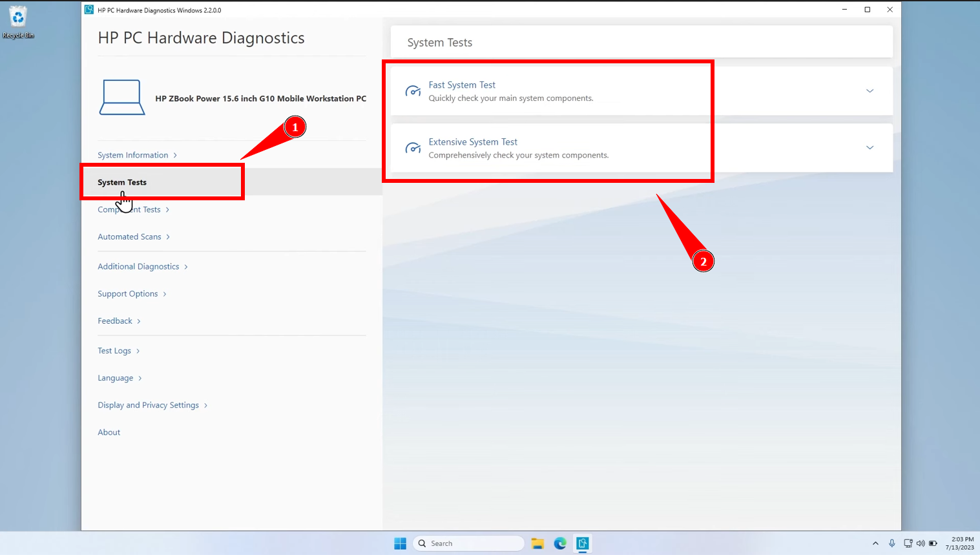Launch Microsoft Edge from the taskbar
This screenshot has width=980, height=555.
(560, 543)
